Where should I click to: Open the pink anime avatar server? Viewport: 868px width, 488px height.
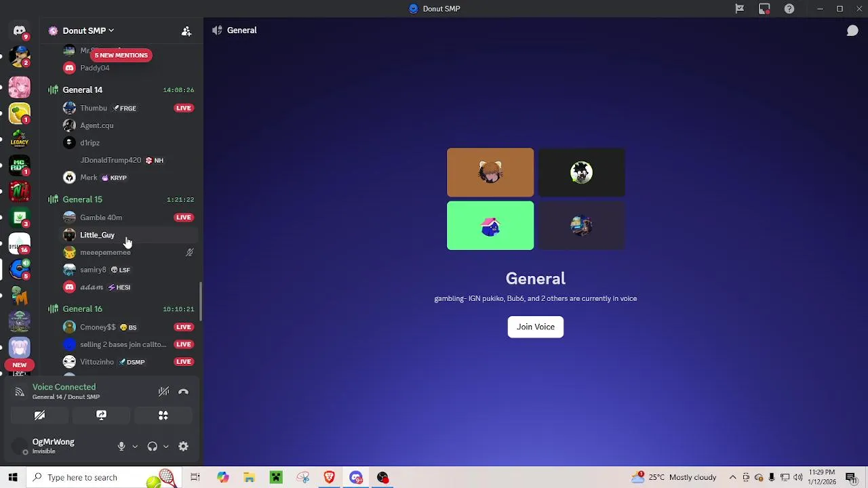tap(19, 87)
